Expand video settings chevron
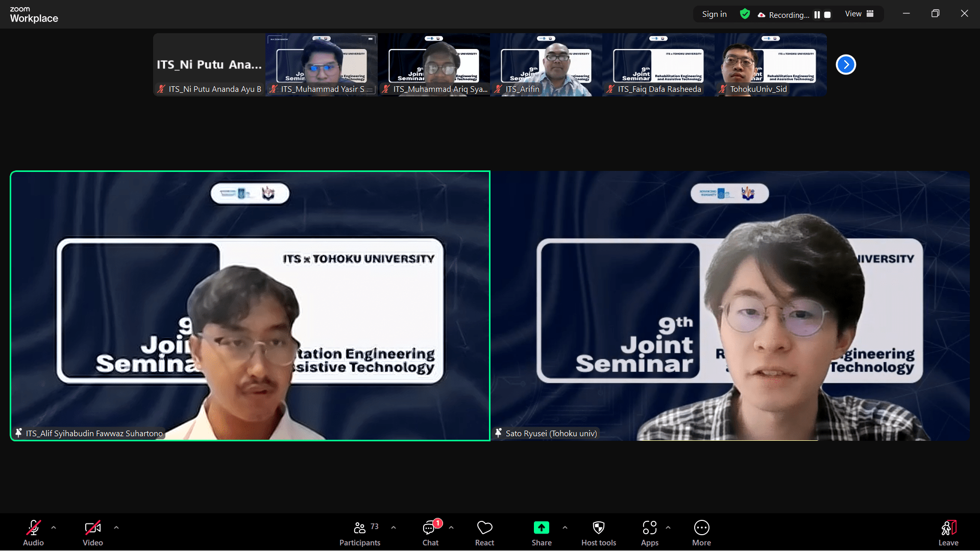 point(116,527)
